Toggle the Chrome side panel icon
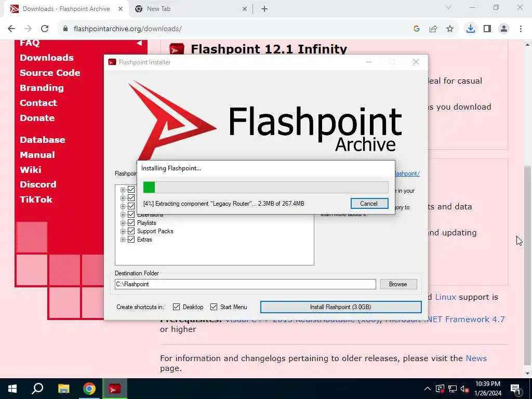Image resolution: width=532 pixels, height=399 pixels. pos(487,29)
